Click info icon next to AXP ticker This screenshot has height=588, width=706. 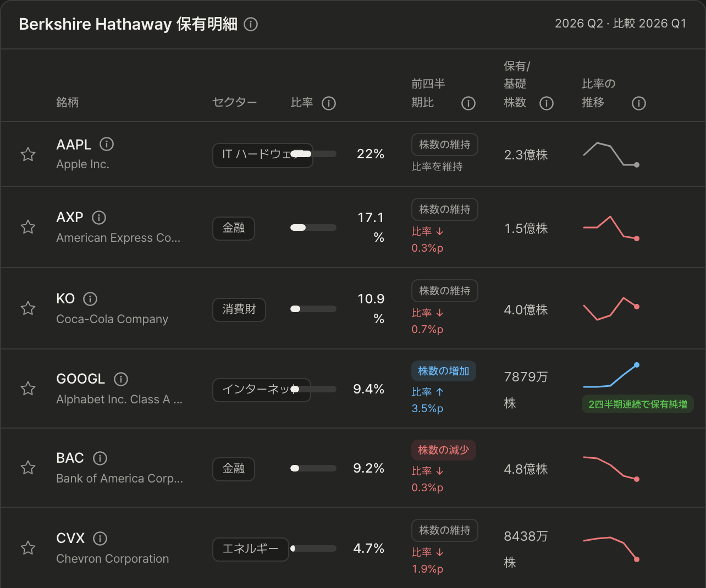99,218
